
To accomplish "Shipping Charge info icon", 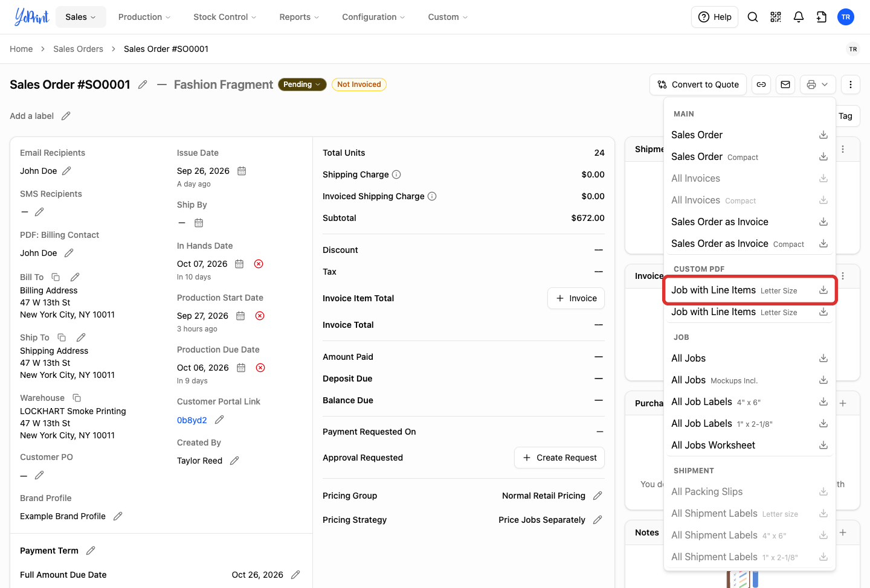I will click(x=396, y=174).
